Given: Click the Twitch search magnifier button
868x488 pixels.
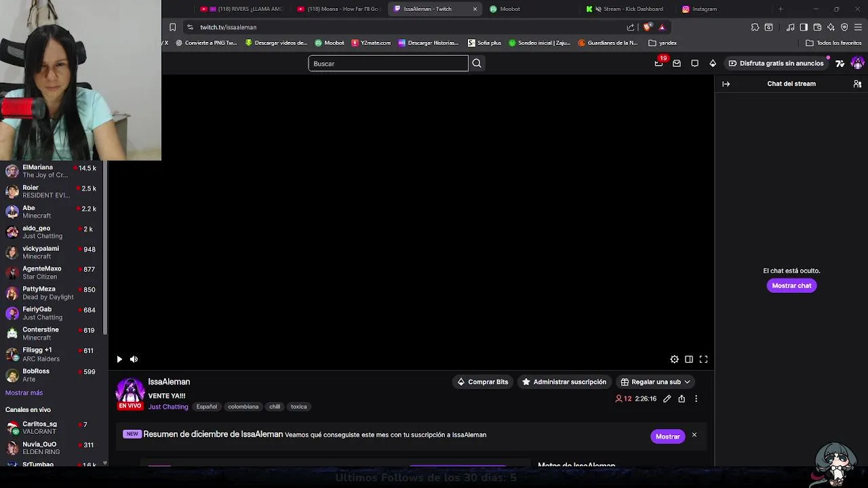Looking at the screenshot, I should (477, 63).
